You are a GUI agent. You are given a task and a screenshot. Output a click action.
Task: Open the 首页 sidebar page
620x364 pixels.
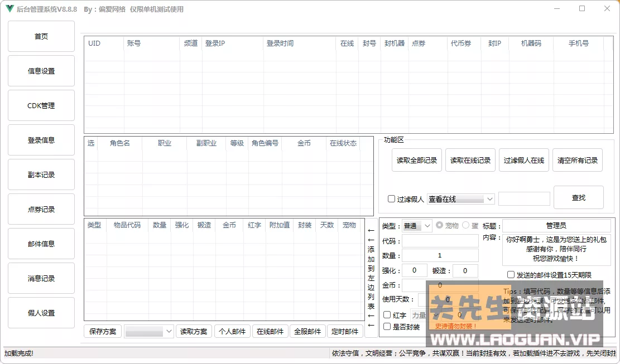pyautogui.click(x=41, y=36)
